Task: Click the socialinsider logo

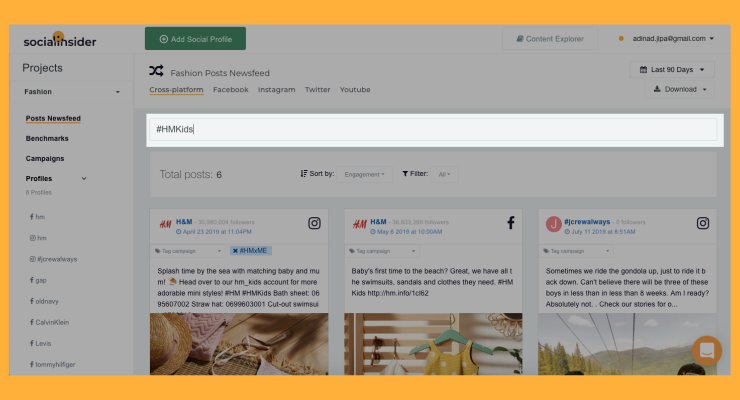Action: click(x=60, y=40)
